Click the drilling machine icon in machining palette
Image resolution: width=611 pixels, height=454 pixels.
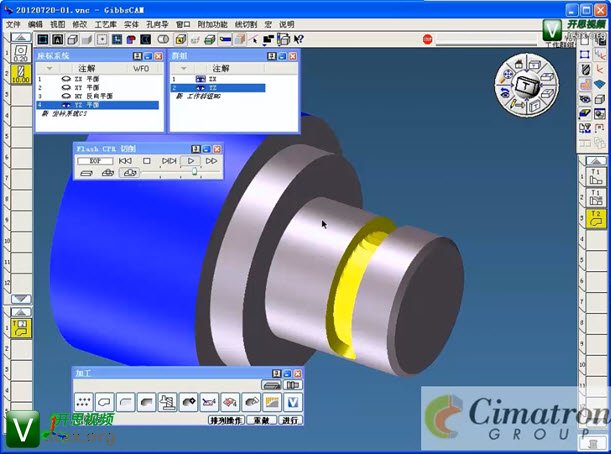pyautogui.click(x=168, y=402)
